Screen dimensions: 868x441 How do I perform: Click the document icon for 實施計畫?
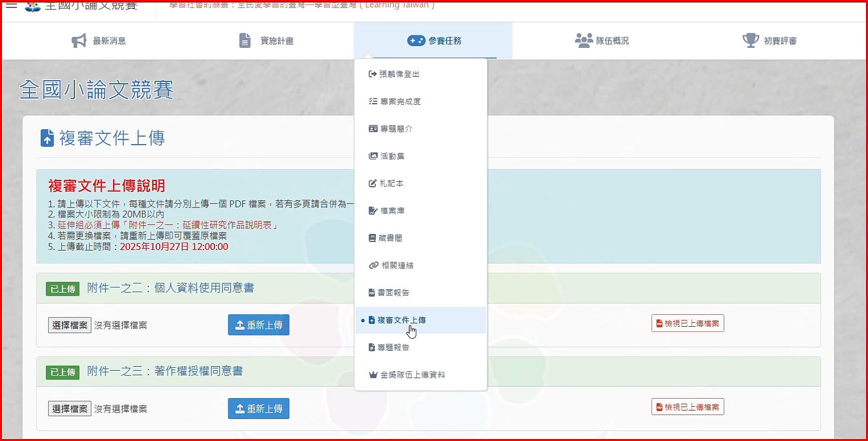coord(245,40)
